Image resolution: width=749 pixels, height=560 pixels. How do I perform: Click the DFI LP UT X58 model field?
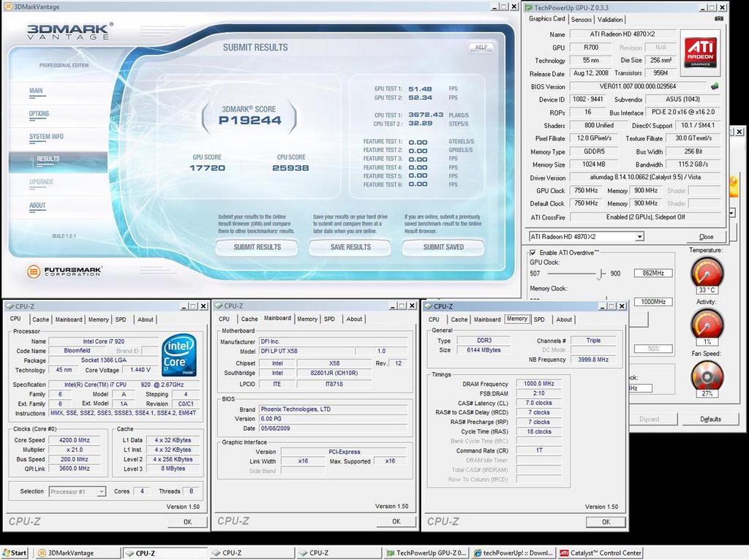[x=306, y=351]
